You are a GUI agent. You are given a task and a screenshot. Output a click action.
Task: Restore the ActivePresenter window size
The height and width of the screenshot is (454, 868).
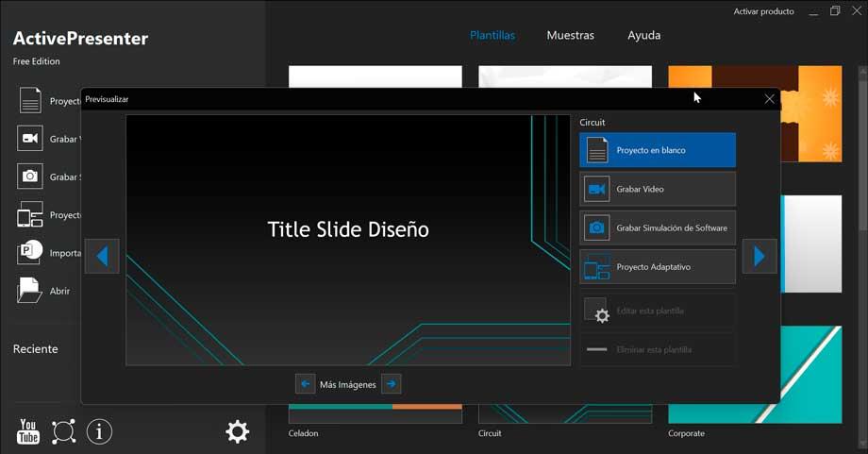click(x=835, y=11)
